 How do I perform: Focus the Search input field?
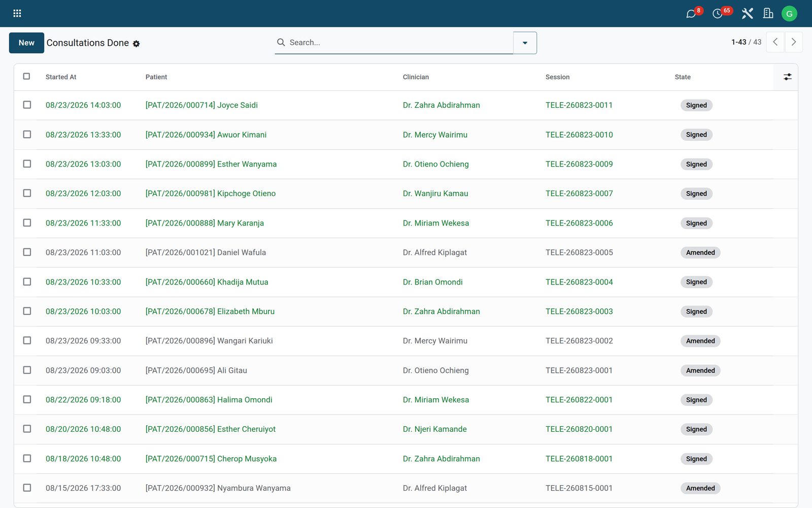(400, 43)
